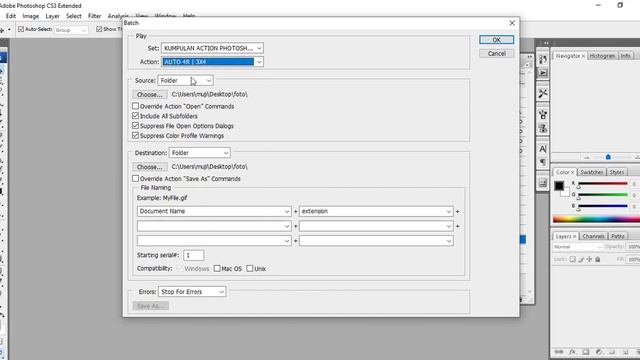The height and width of the screenshot is (360, 640).
Task: Click the color spectrum ramp
Action: click(596, 219)
